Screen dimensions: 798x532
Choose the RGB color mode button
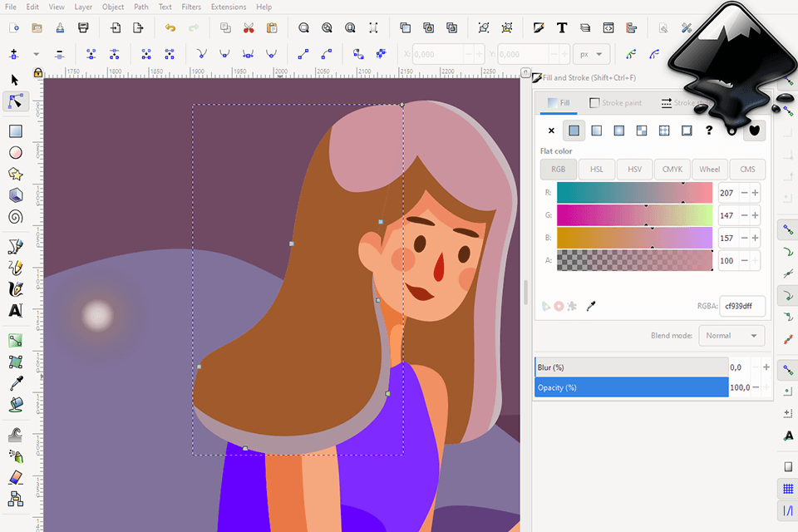click(559, 170)
